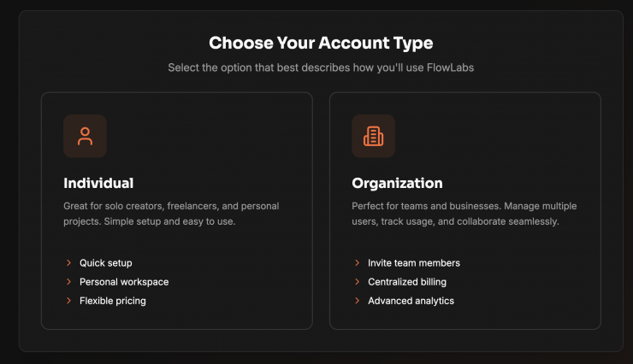Image resolution: width=633 pixels, height=364 pixels.
Task: Click the Invite team members feature text
Action: pyautogui.click(x=414, y=263)
